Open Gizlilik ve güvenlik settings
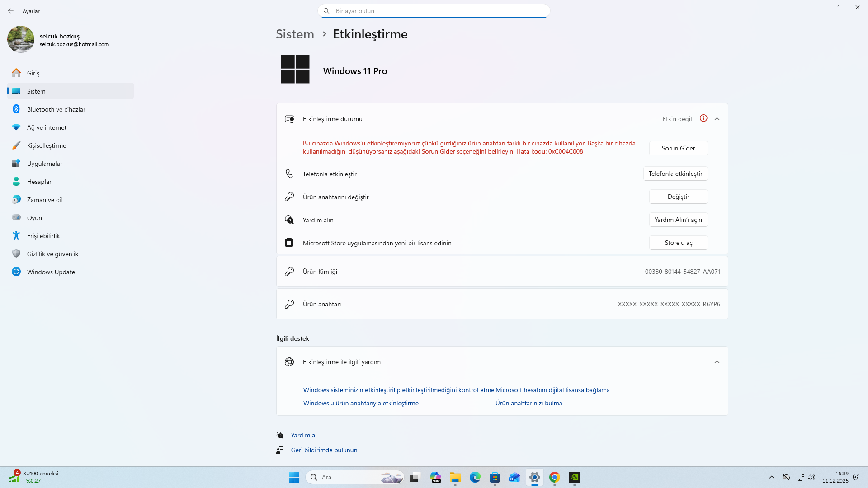The image size is (868, 488). click(x=71, y=254)
